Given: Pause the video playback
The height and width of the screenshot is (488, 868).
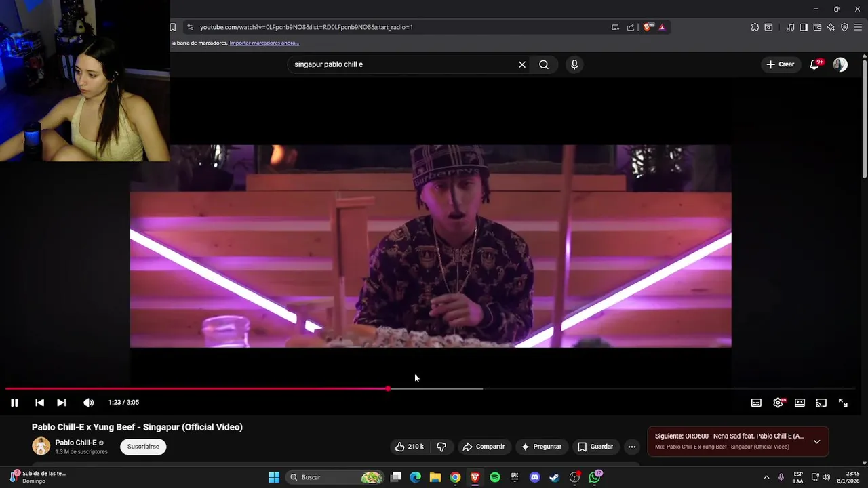Looking at the screenshot, I should [14, 403].
